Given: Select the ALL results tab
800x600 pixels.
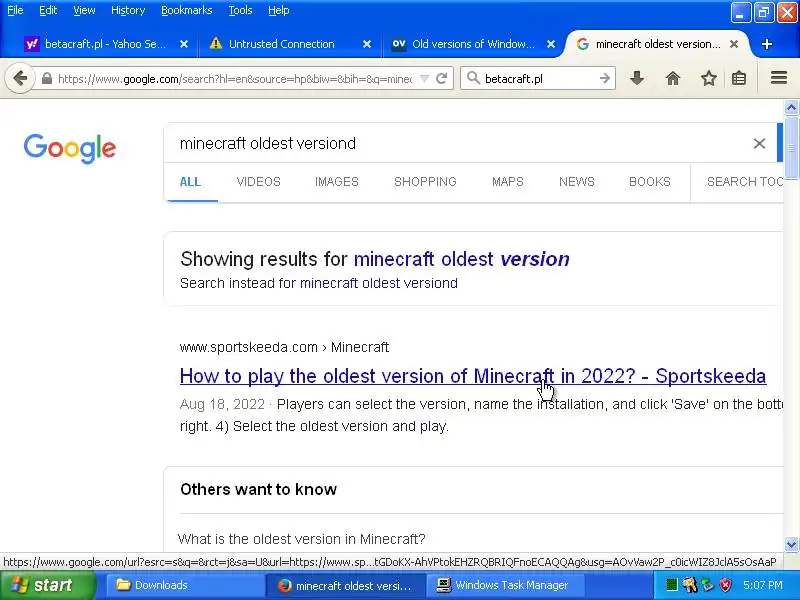Looking at the screenshot, I should pyautogui.click(x=190, y=182).
